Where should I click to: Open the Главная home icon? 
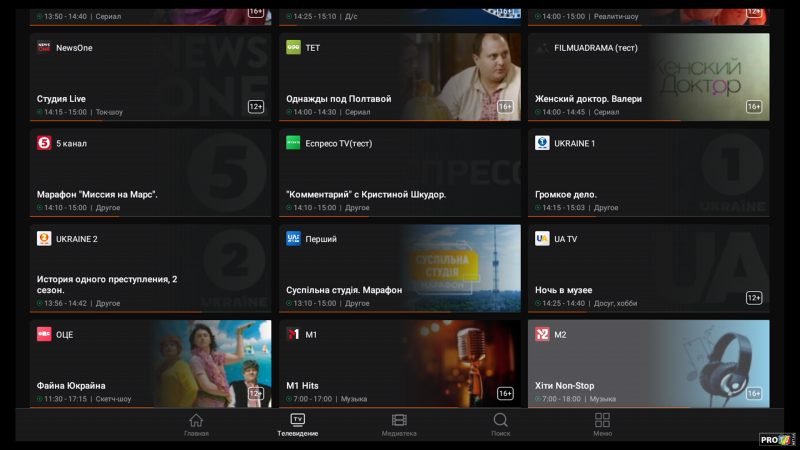(196, 421)
